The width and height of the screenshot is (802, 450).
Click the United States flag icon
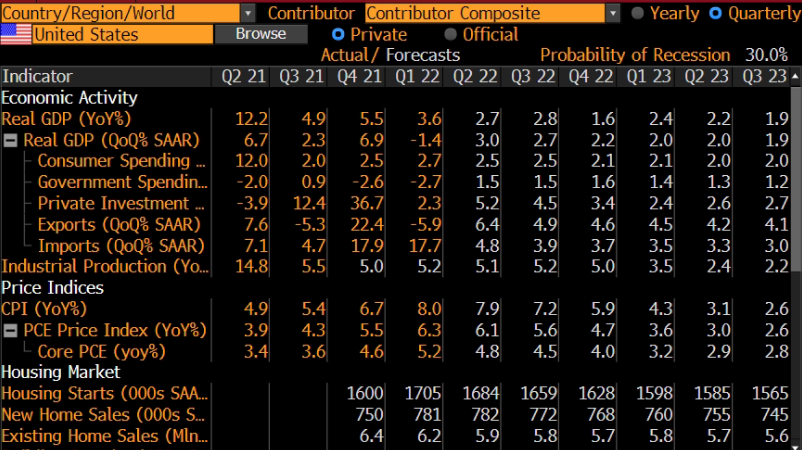(16, 34)
